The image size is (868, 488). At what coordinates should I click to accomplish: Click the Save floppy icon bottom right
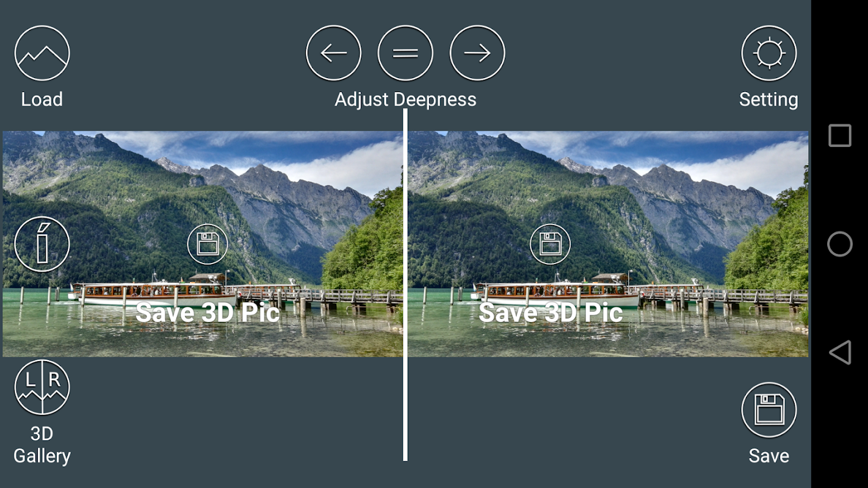coord(769,410)
